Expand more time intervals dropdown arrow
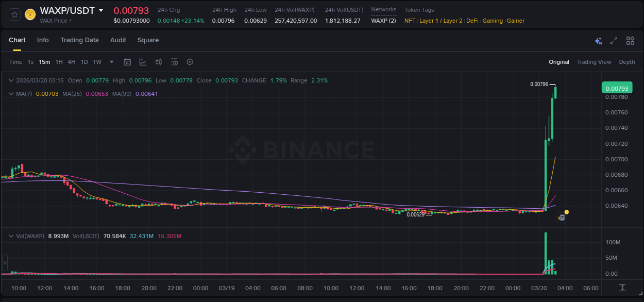Image resolution: width=644 pixels, height=302 pixels. point(112,62)
